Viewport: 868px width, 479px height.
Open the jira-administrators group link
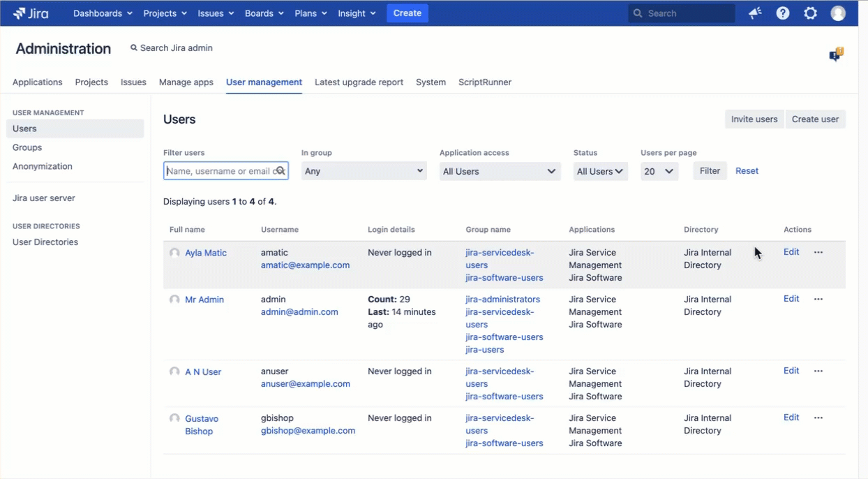pyautogui.click(x=503, y=300)
